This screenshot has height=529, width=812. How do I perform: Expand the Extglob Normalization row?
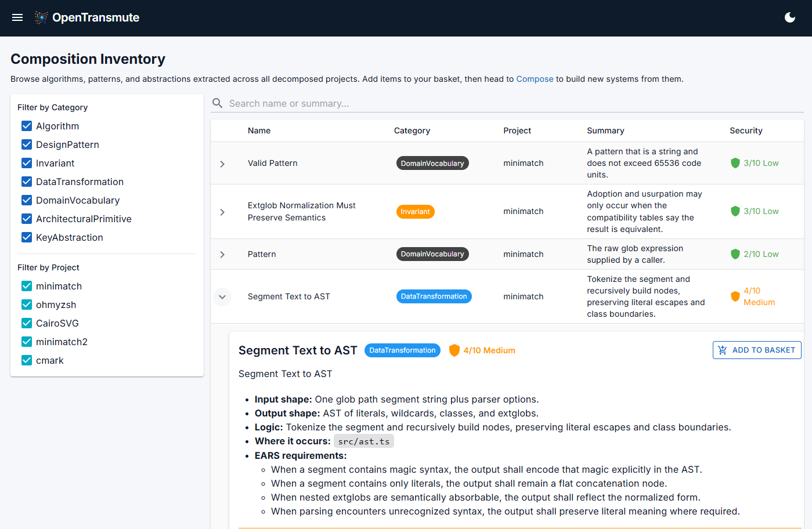222,211
